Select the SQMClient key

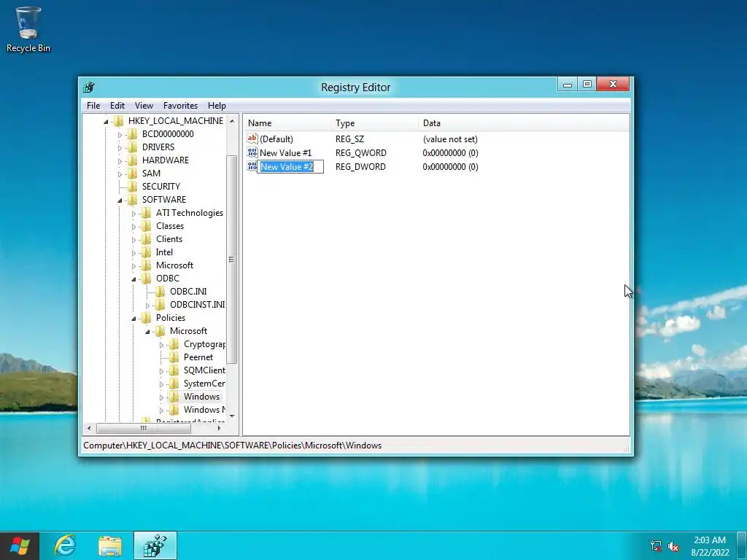204,370
